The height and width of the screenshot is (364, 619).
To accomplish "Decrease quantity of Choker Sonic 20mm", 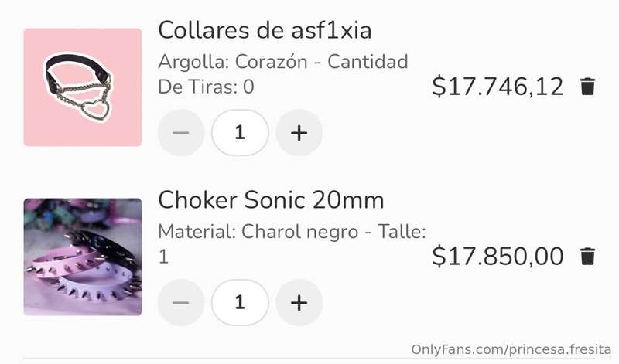I will [x=181, y=302].
